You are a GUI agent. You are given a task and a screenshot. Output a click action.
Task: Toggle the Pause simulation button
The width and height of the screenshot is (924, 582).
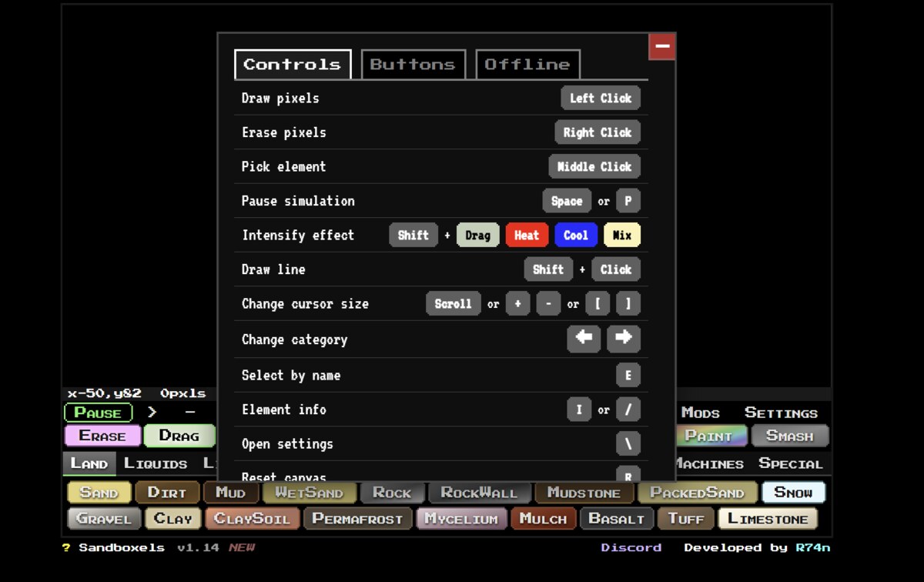click(x=98, y=413)
